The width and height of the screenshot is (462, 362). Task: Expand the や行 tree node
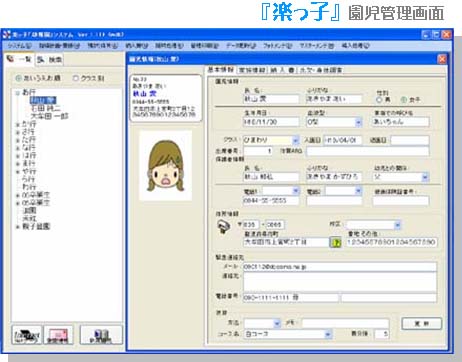click(x=18, y=172)
